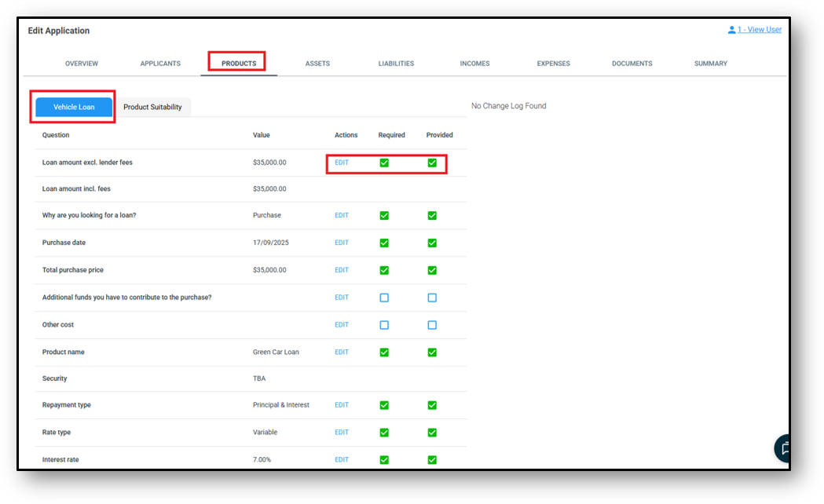Select the Product Suitability sub-tab
824x504 pixels.
[152, 107]
